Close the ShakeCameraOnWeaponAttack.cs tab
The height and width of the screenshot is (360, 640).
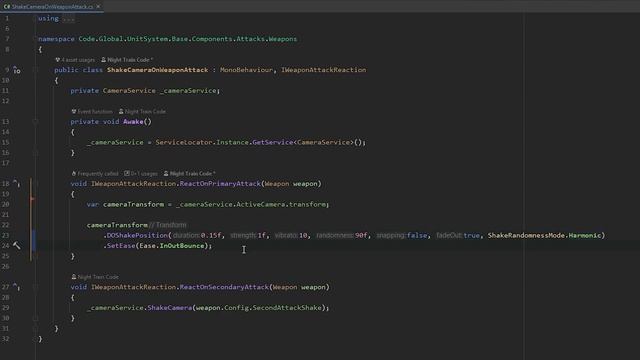point(98,6)
